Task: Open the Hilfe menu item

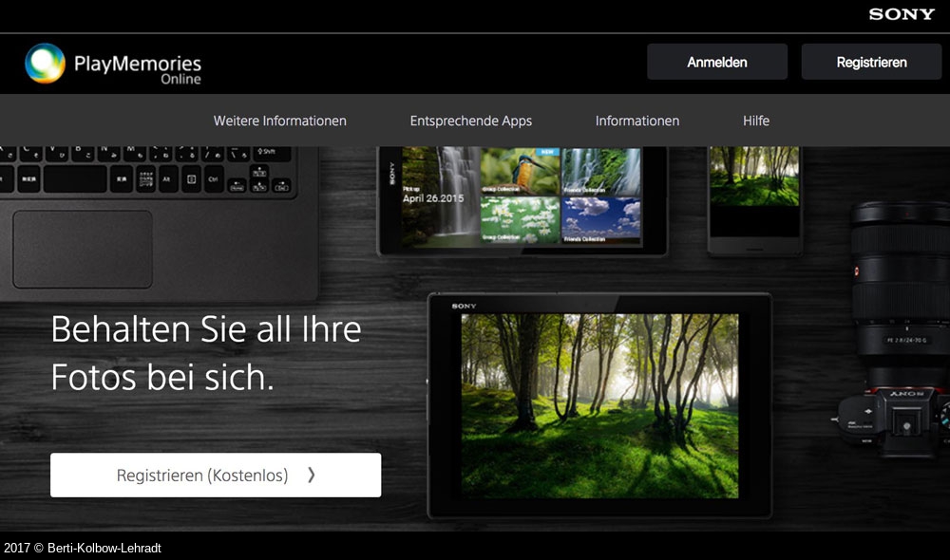Action: tap(756, 121)
